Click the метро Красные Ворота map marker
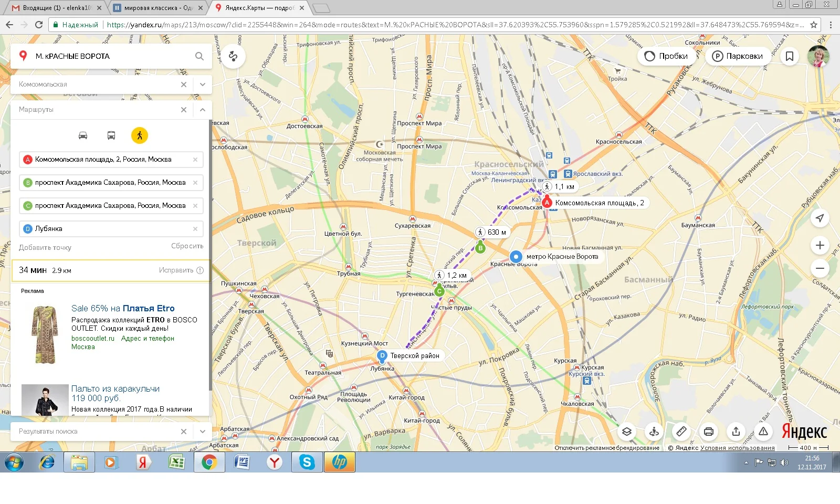The image size is (840, 504). [516, 257]
